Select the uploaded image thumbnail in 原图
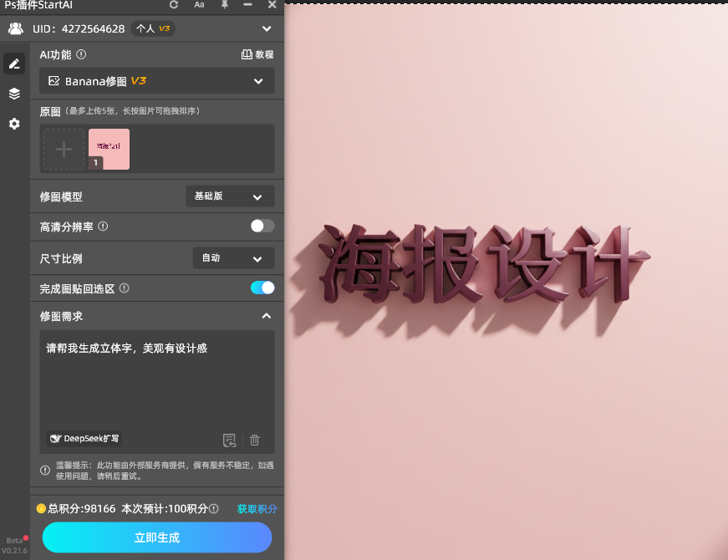Image resolution: width=728 pixels, height=560 pixels. [109, 150]
